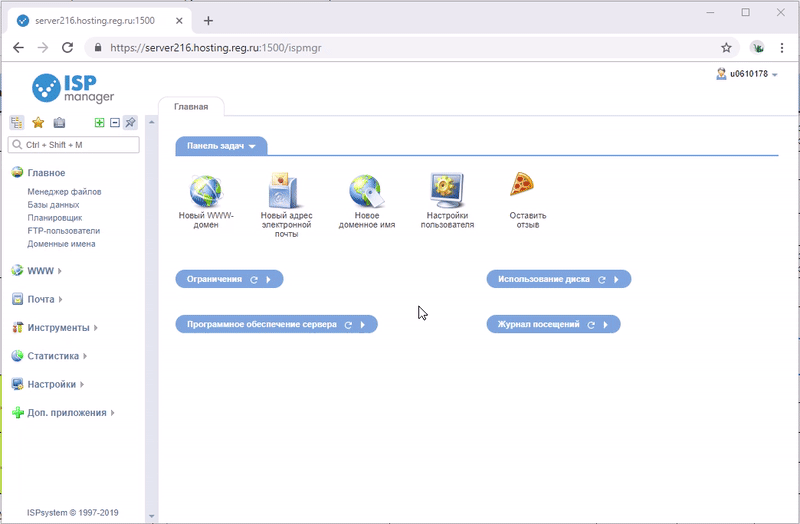The height and width of the screenshot is (524, 800).
Task: Click the Главное section icon
Action: (x=17, y=172)
